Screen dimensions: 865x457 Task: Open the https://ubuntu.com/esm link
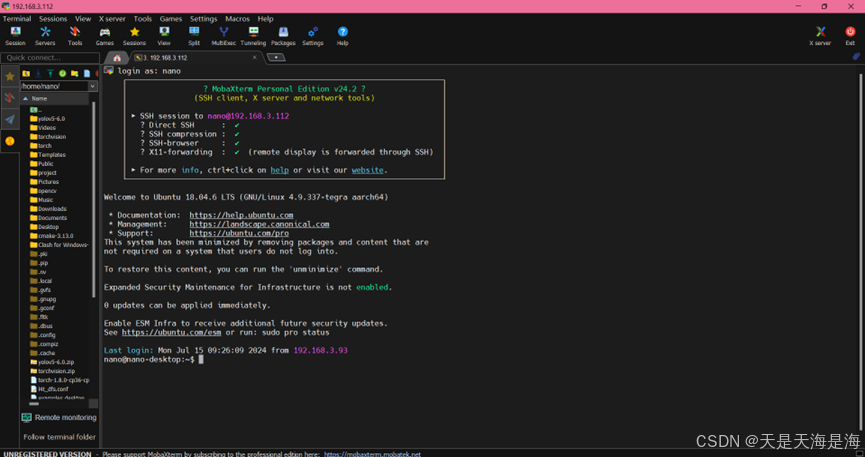coord(172,332)
